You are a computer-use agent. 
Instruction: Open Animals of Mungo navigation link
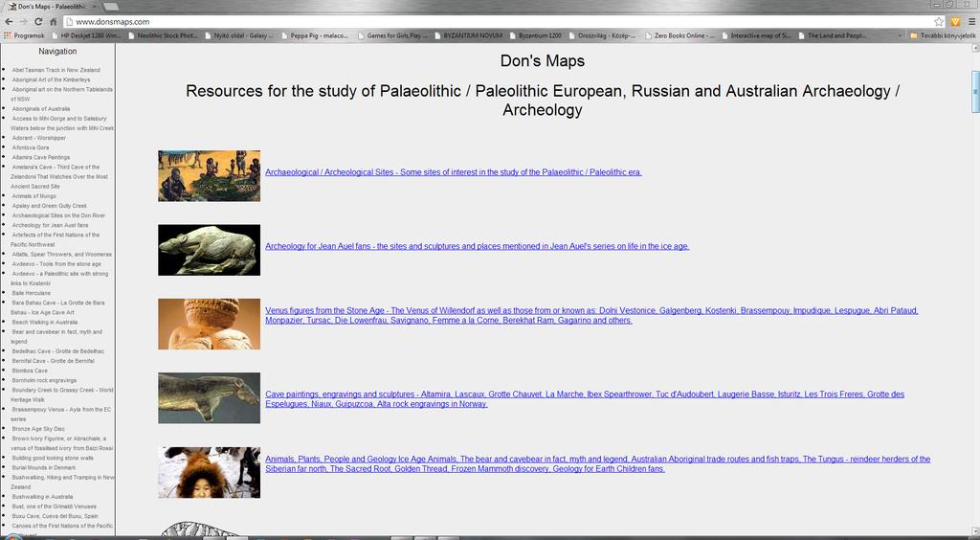pyautogui.click(x=34, y=196)
